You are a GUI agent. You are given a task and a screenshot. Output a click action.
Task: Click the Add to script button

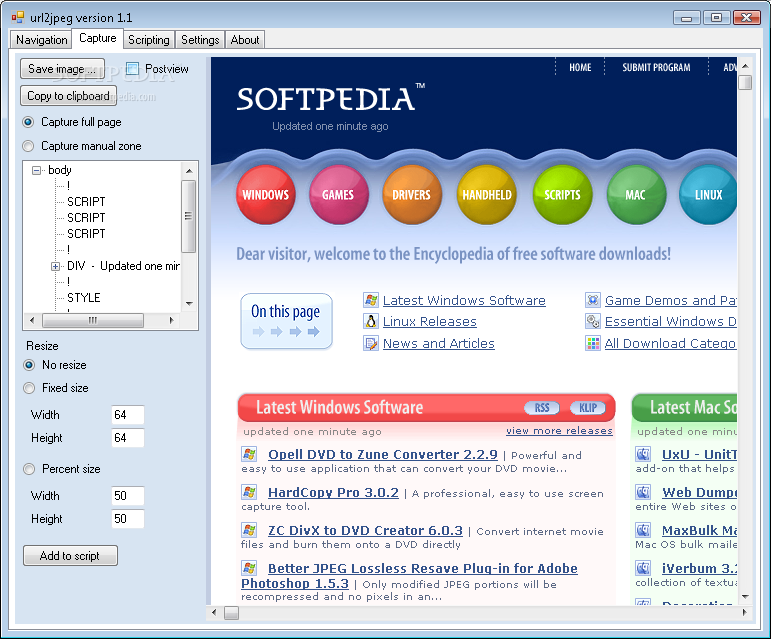pos(70,555)
